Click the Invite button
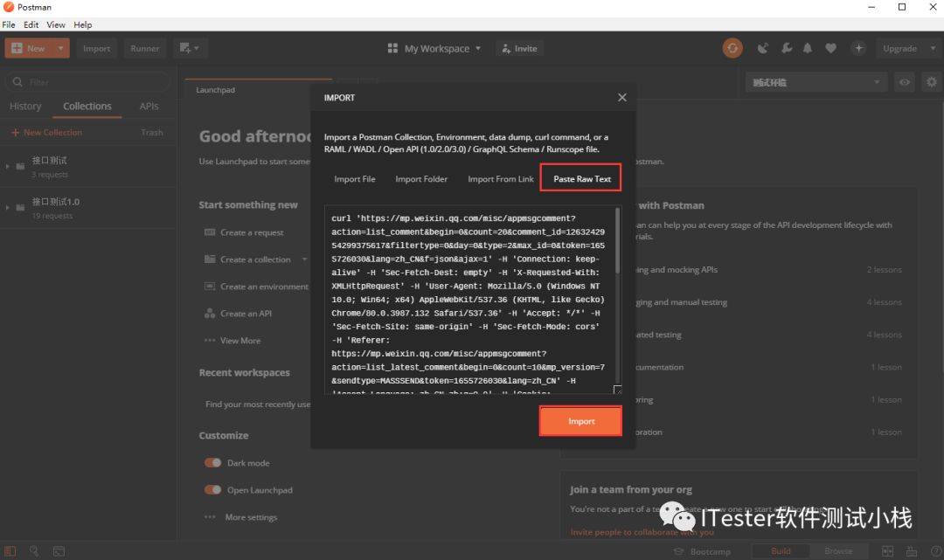 click(x=519, y=48)
